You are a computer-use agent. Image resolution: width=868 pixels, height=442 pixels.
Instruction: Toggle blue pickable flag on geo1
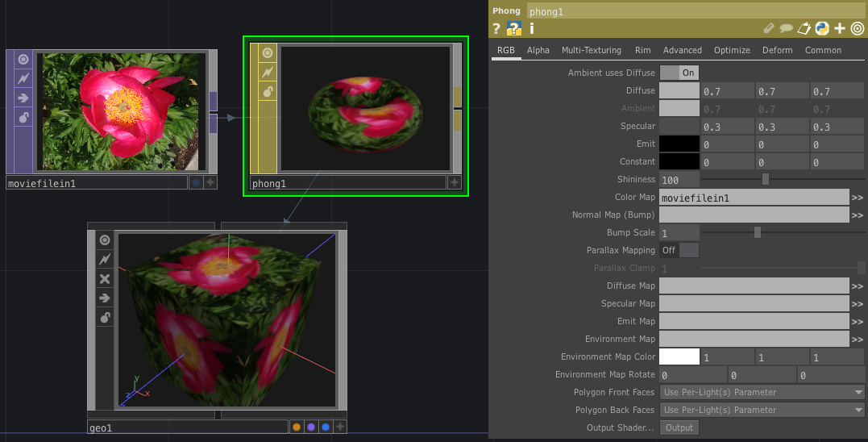(326, 427)
